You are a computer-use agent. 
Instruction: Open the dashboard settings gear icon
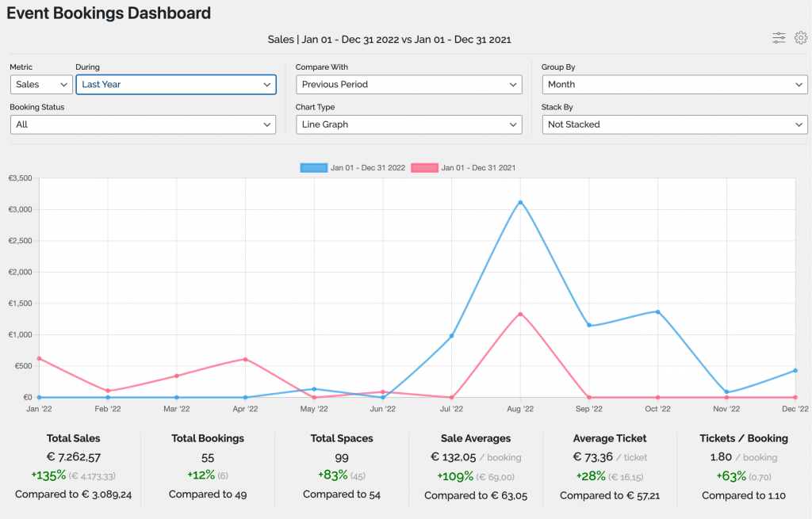click(x=801, y=37)
